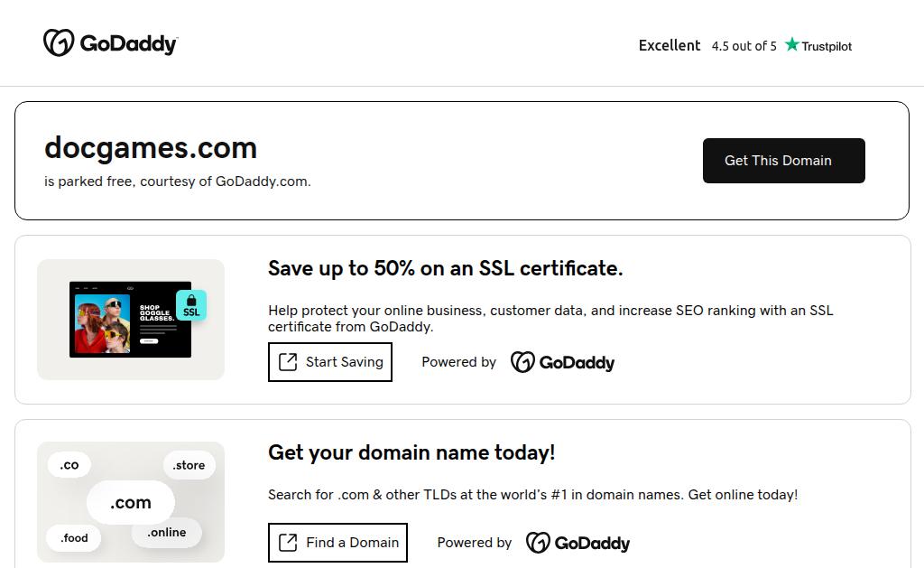Click 'Get your domain name today!' heading
The width and height of the screenshot is (924, 568).
tap(411, 452)
